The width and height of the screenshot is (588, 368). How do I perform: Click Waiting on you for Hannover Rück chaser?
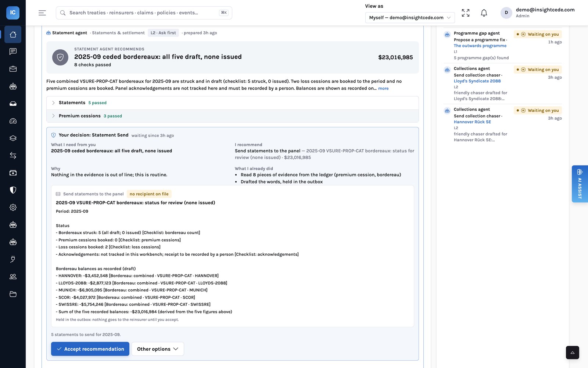538,110
